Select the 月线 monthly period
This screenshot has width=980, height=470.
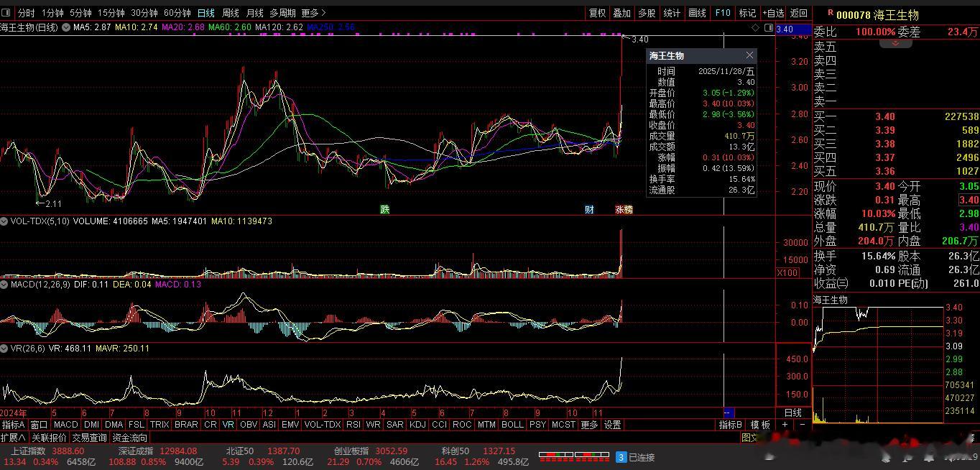pos(254,13)
